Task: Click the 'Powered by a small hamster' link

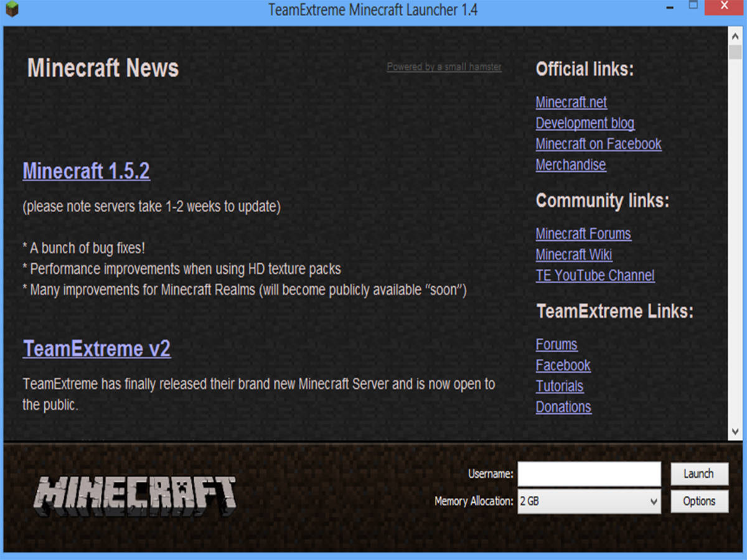Action: point(444,67)
